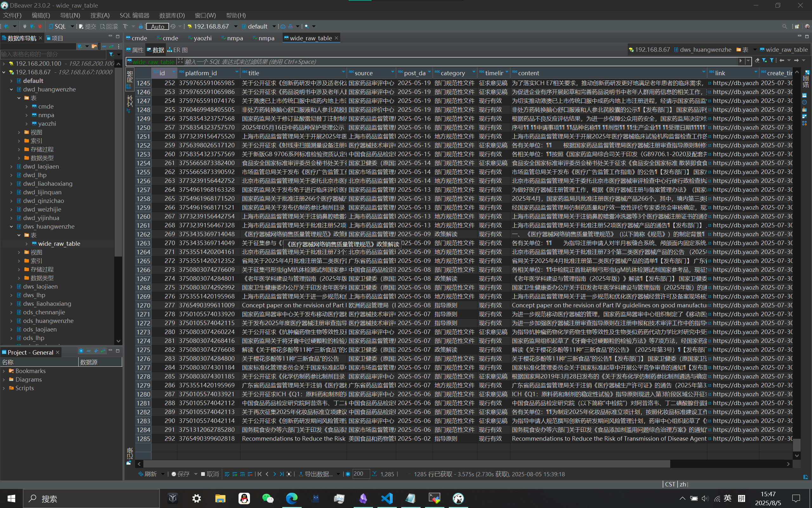Open the 数据库(D) menu
The image size is (812, 508).
click(x=172, y=16)
